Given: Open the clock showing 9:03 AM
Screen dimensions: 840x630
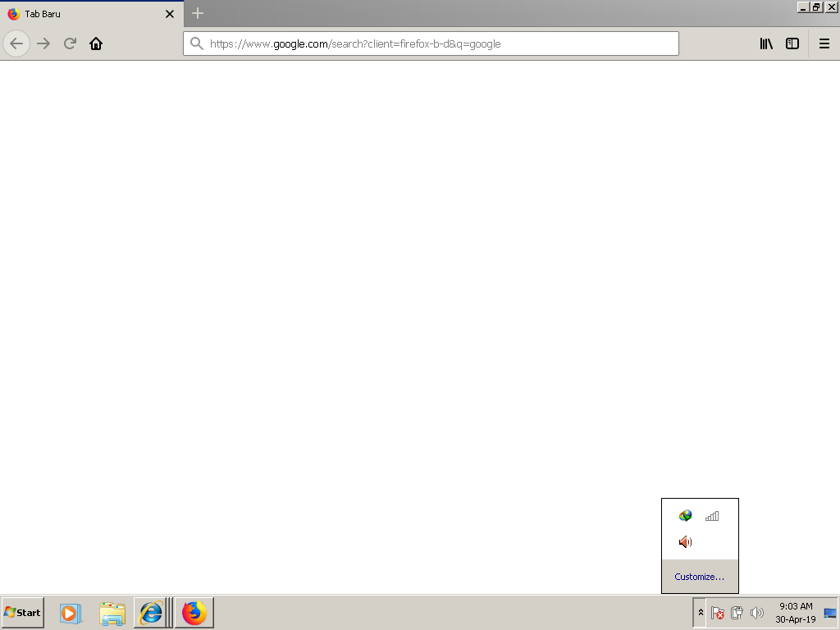Looking at the screenshot, I should 796,612.
